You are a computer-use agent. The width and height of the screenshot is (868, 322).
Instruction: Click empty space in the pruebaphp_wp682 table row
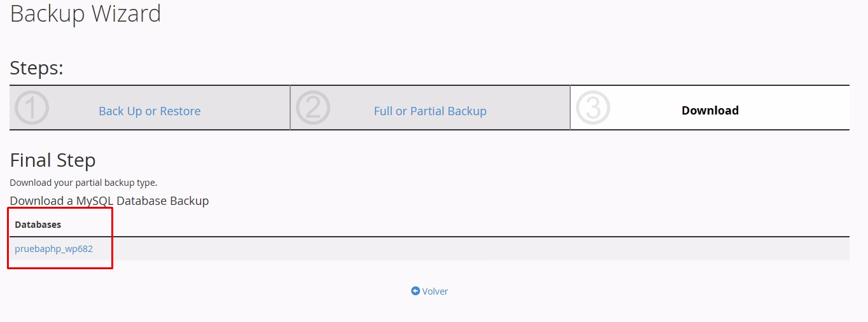pos(445,249)
